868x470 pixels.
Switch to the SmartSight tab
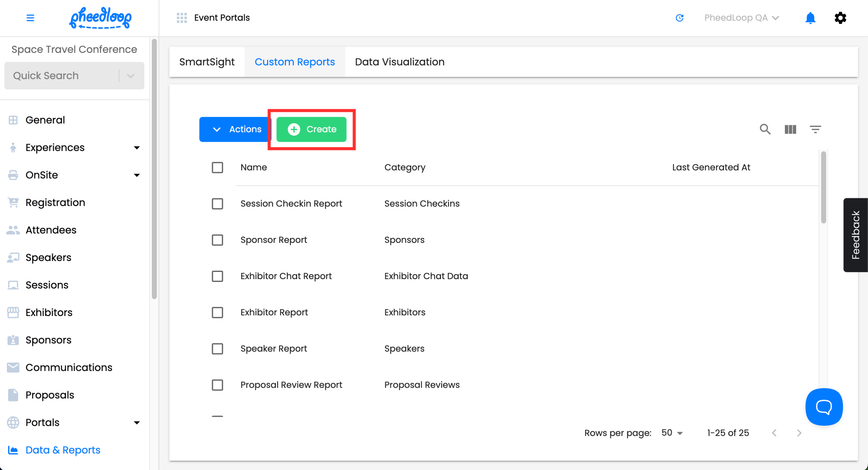click(x=207, y=62)
